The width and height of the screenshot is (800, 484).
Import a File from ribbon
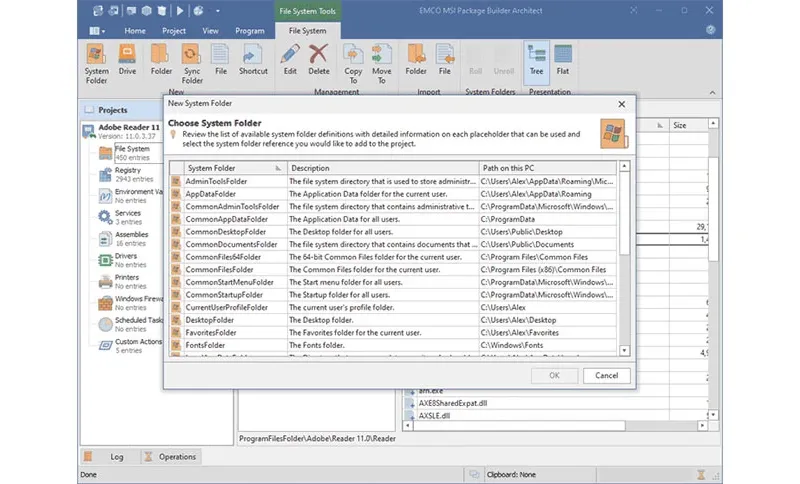coord(444,60)
